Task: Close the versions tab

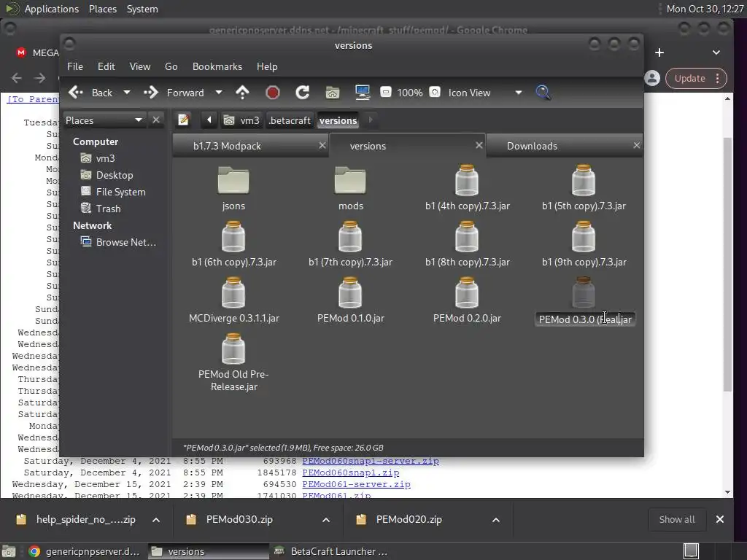Action: coord(479,145)
